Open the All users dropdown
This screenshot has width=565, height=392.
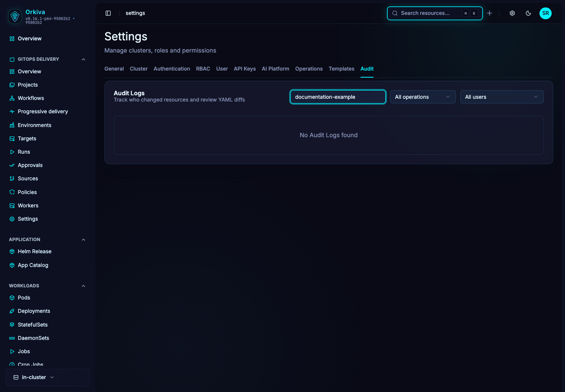pos(502,97)
